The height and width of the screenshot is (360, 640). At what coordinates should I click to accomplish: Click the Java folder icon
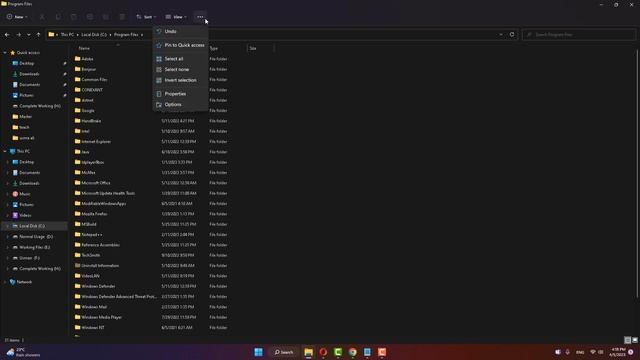[x=78, y=151]
